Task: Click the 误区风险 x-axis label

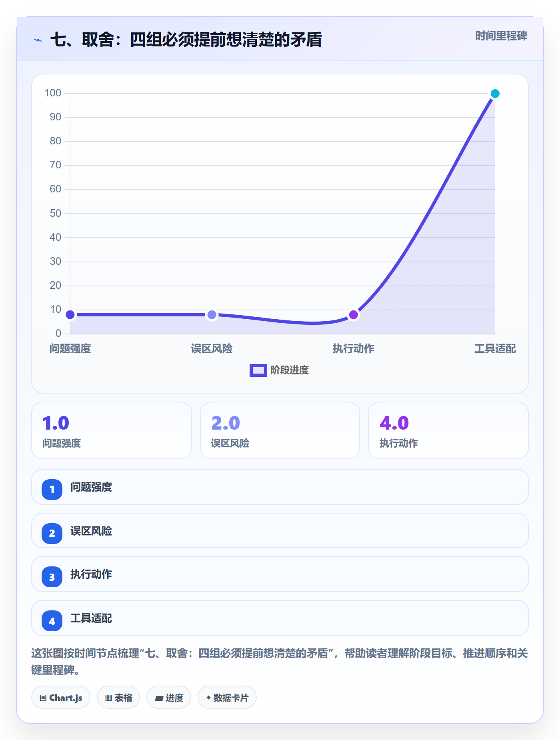Action: [212, 349]
